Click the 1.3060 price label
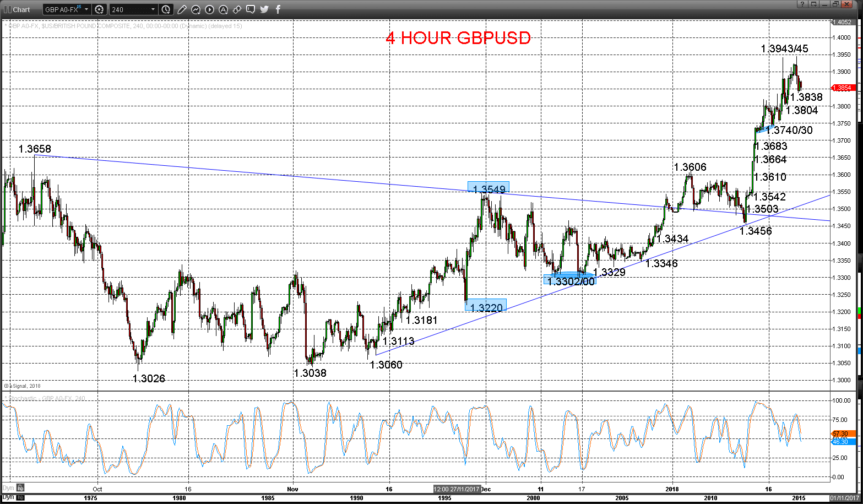863x504 pixels. pos(386,365)
